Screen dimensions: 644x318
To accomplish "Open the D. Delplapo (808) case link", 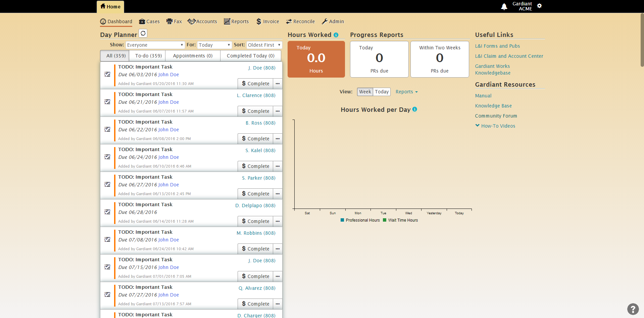I will click(255, 206).
